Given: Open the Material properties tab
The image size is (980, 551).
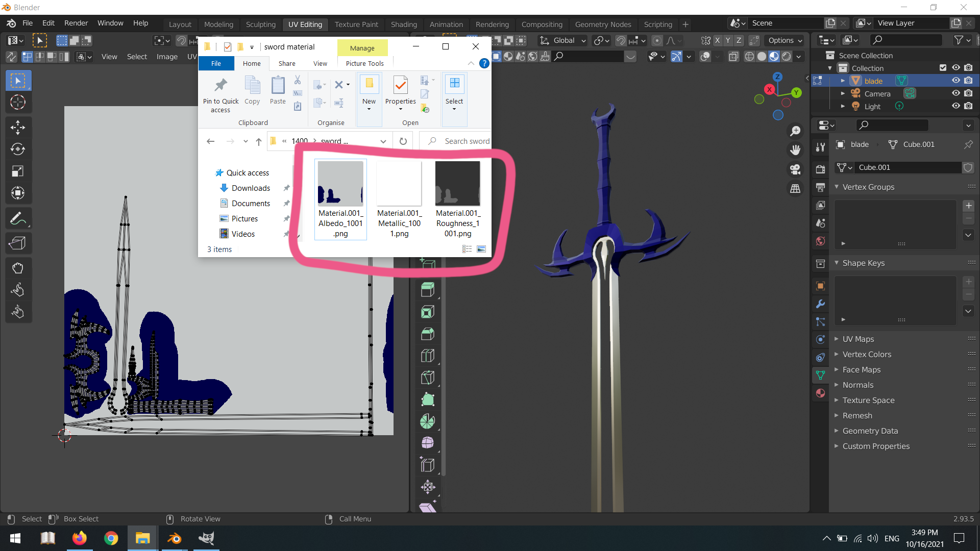Looking at the screenshot, I should (820, 393).
